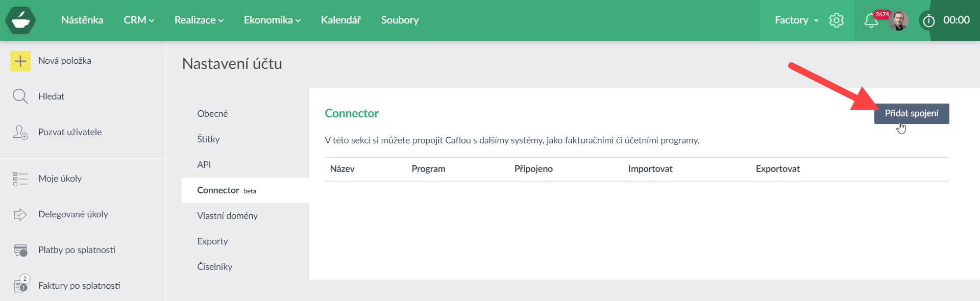Open Soubory in the top menu
The image size is (980, 301).
coord(400,20)
